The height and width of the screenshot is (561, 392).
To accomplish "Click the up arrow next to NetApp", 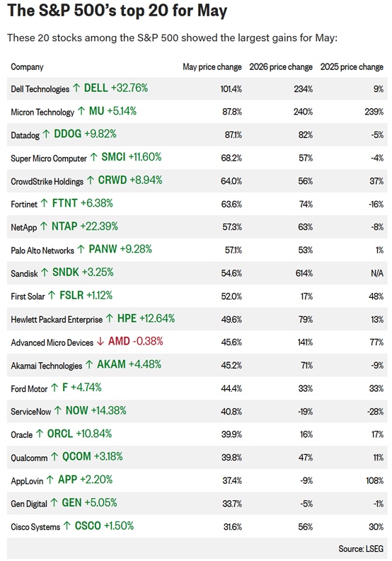I will (x=44, y=226).
